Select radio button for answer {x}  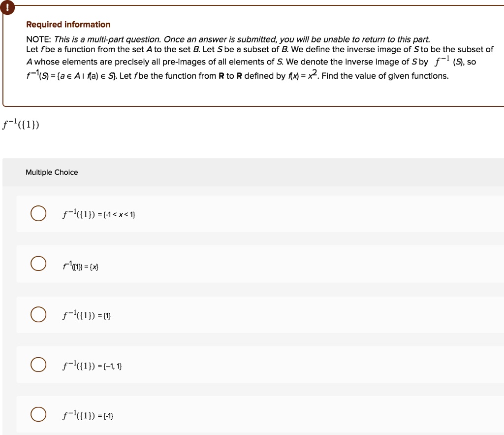click(x=38, y=264)
